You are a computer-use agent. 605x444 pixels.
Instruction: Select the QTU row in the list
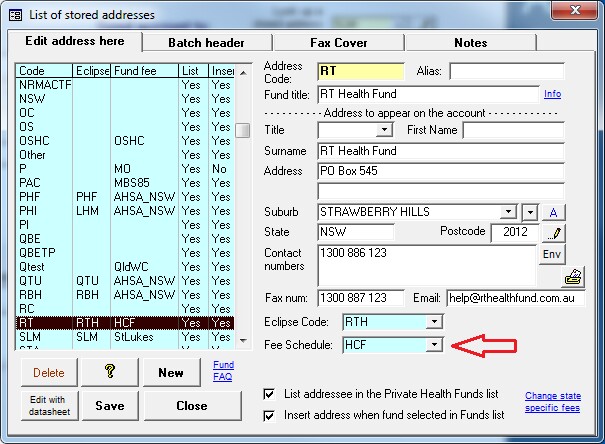coord(125,281)
